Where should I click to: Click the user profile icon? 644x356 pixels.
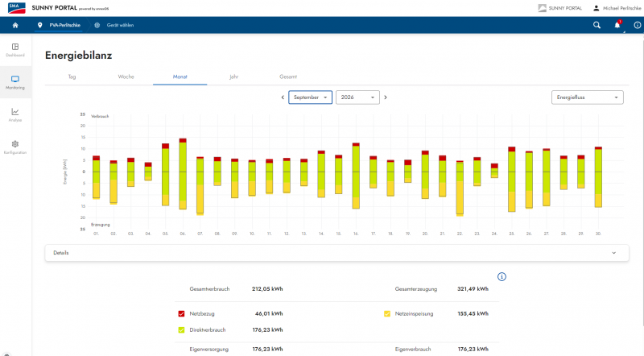coord(596,8)
